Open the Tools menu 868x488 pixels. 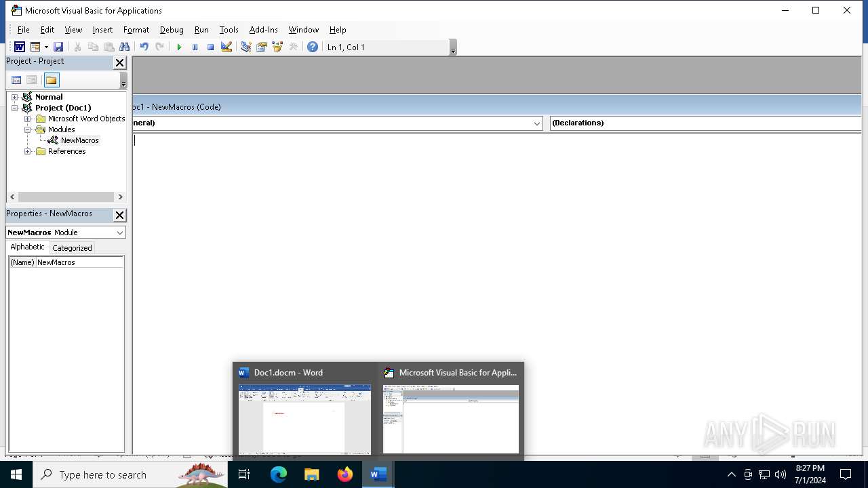[229, 30]
